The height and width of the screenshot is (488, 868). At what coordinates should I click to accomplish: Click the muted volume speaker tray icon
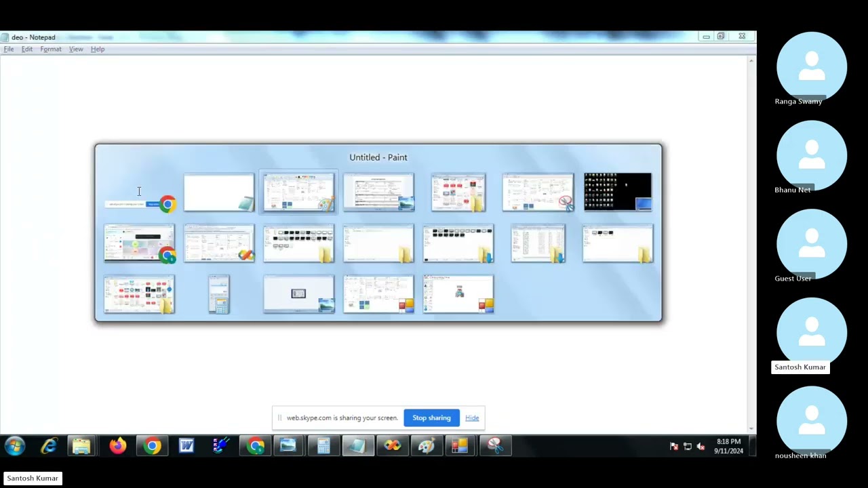[701, 446]
